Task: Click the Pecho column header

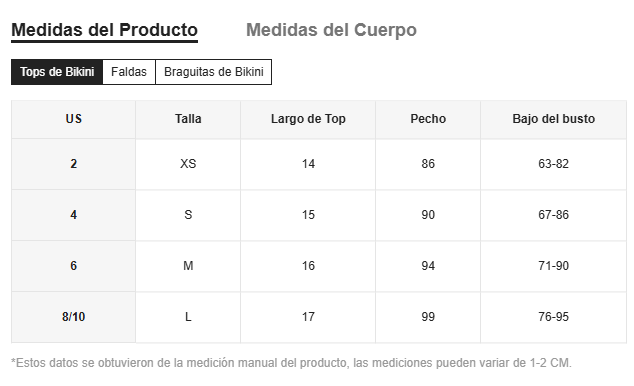Action: pyautogui.click(x=428, y=119)
